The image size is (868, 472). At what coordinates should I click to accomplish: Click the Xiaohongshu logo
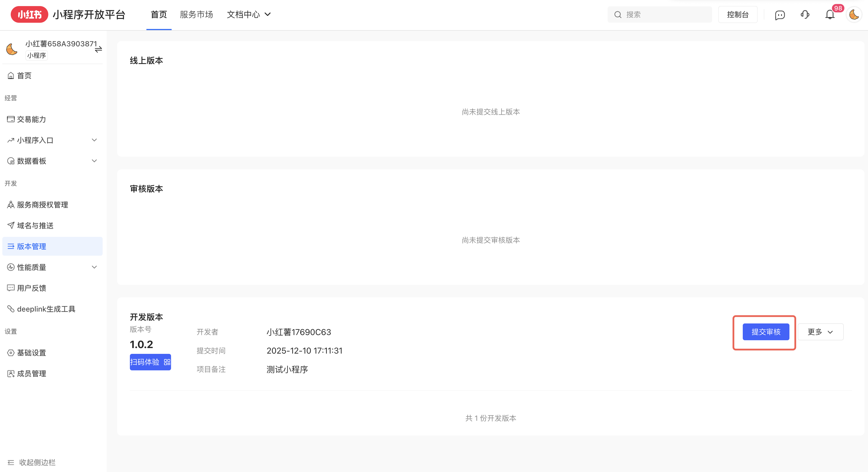29,14
